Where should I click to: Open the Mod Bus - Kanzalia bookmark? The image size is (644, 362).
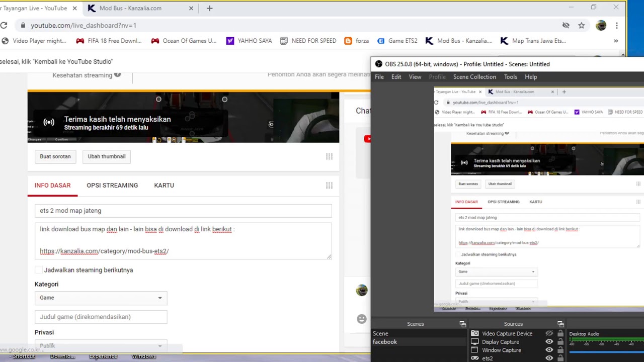[459, 41]
